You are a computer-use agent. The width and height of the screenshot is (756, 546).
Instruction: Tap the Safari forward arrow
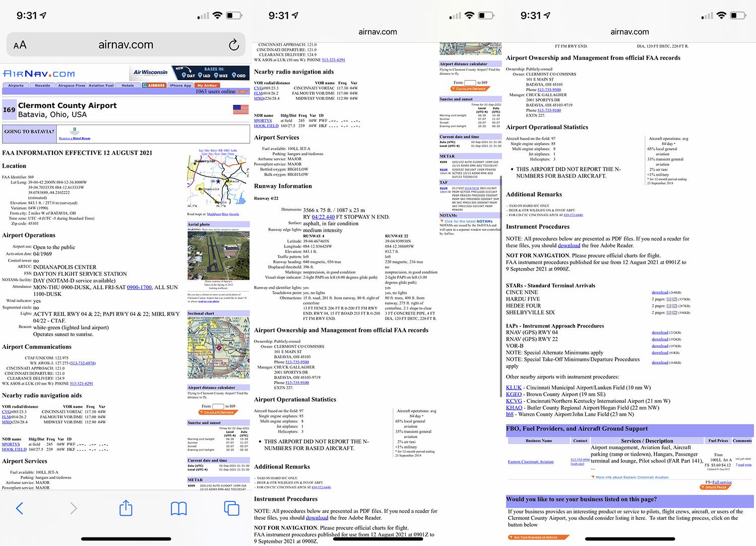(x=73, y=508)
